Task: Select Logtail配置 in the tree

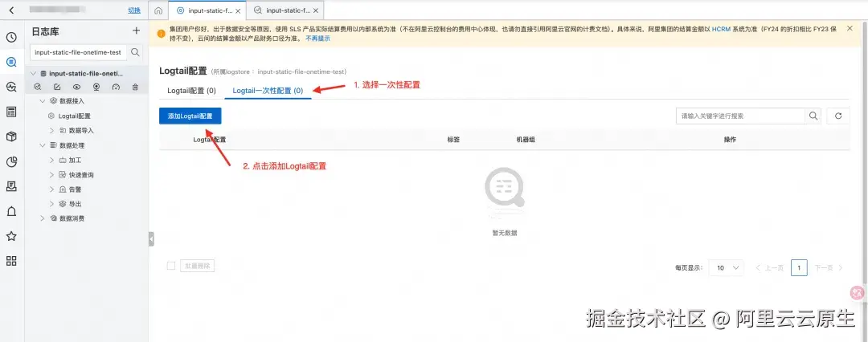Action: pos(74,116)
